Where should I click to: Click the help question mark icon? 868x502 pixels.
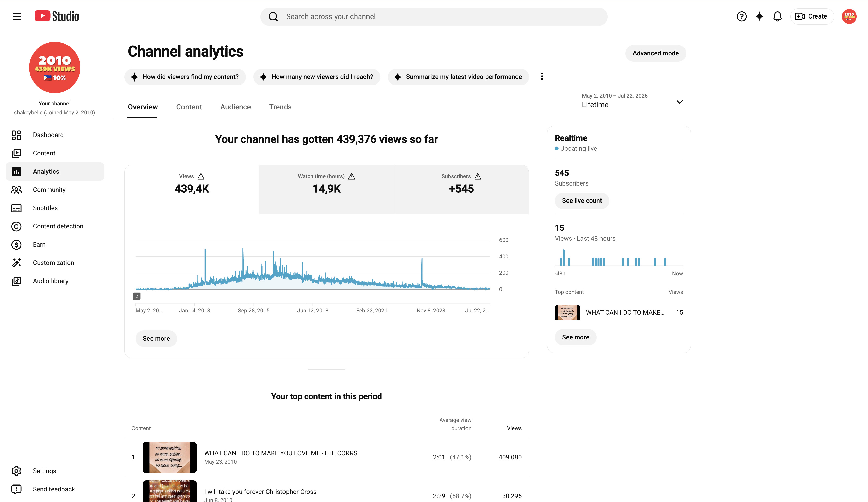(742, 16)
